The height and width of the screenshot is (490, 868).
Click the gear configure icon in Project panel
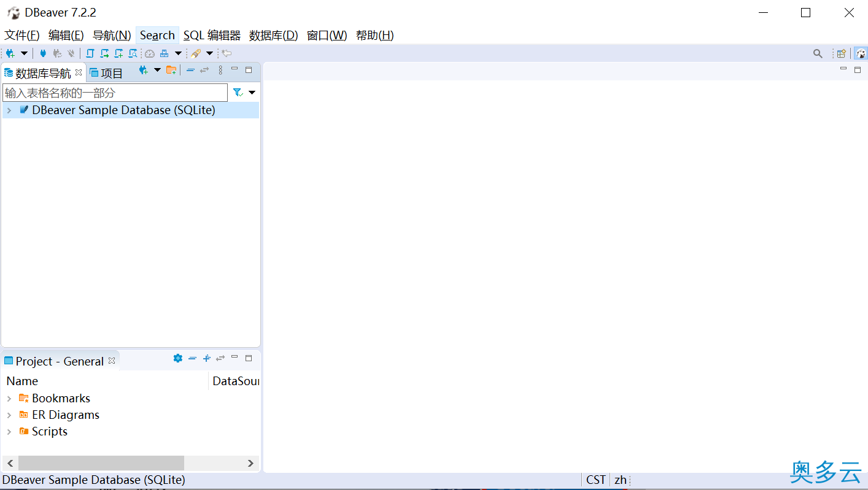(x=178, y=358)
